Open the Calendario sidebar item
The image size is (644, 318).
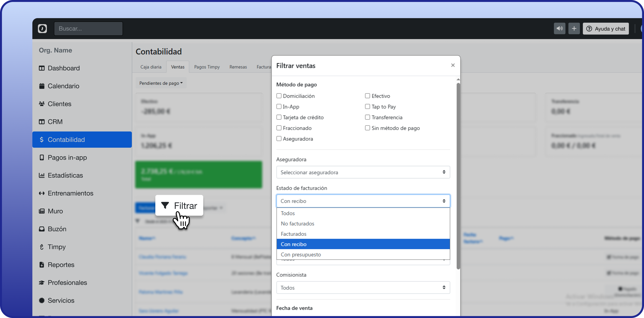click(63, 86)
